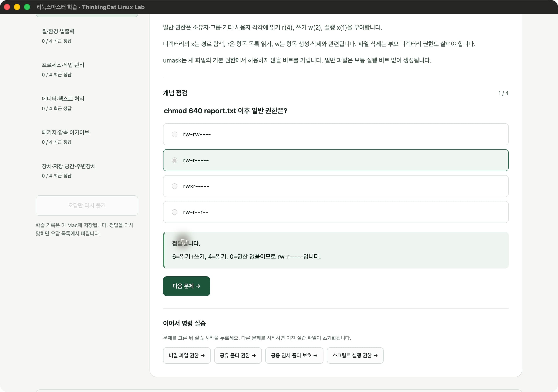
Task: Click the umask explanation paragraph
Action: pos(297,60)
